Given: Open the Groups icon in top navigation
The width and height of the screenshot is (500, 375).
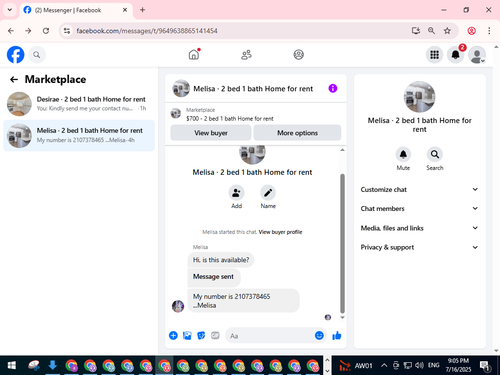Looking at the screenshot, I should [x=298, y=55].
